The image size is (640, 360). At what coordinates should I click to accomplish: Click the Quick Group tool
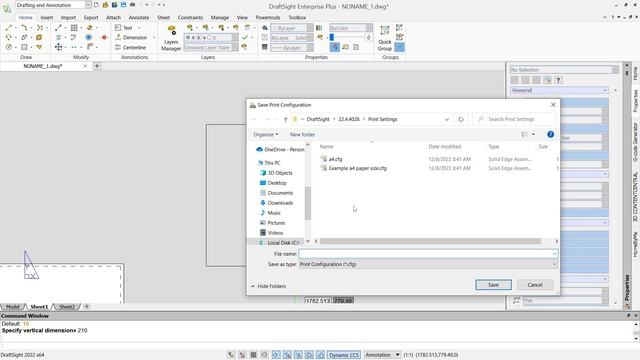click(x=384, y=38)
